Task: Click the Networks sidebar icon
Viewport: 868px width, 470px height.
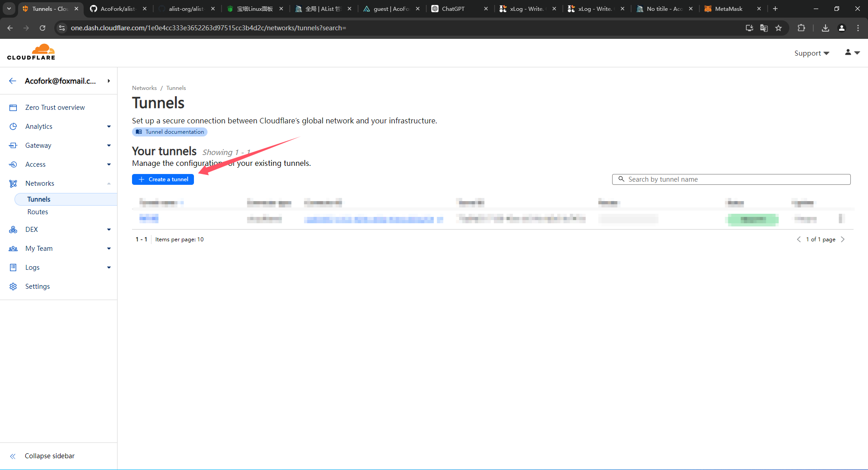Action: tap(13, 183)
